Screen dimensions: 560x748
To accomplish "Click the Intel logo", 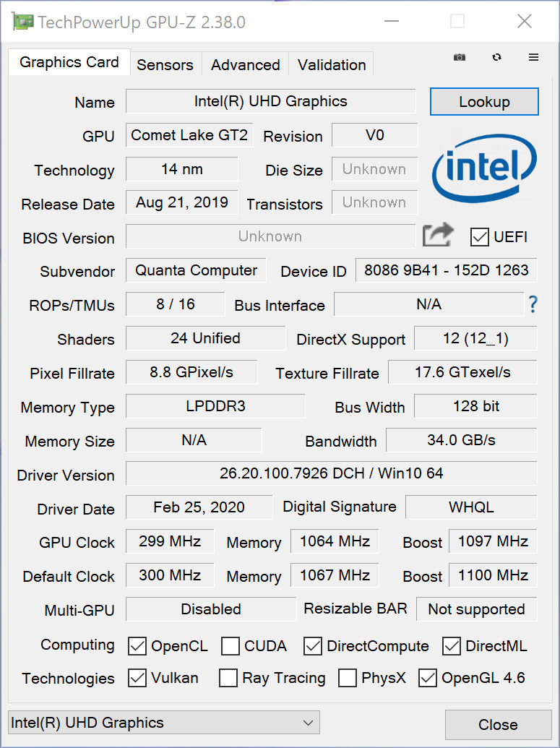I will (x=484, y=169).
